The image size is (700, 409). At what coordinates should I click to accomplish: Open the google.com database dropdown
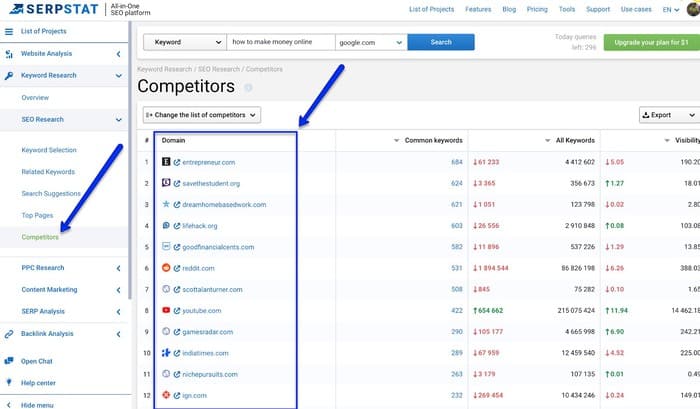371,42
